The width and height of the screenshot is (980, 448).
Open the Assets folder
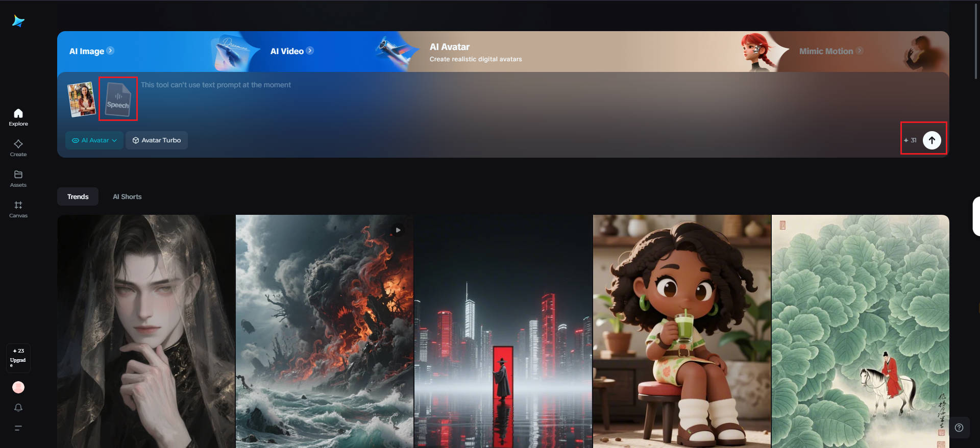click(x=18, y=178)
